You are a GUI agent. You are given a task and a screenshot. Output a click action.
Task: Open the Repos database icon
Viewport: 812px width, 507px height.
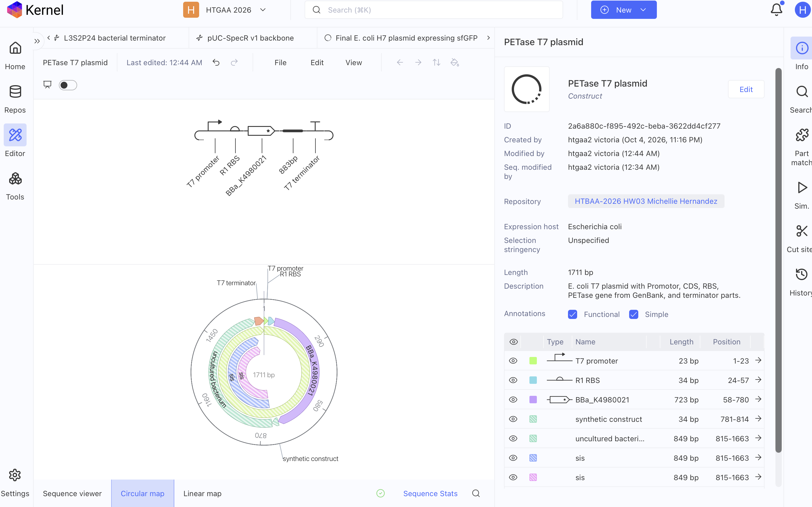[x=15, y=91]
